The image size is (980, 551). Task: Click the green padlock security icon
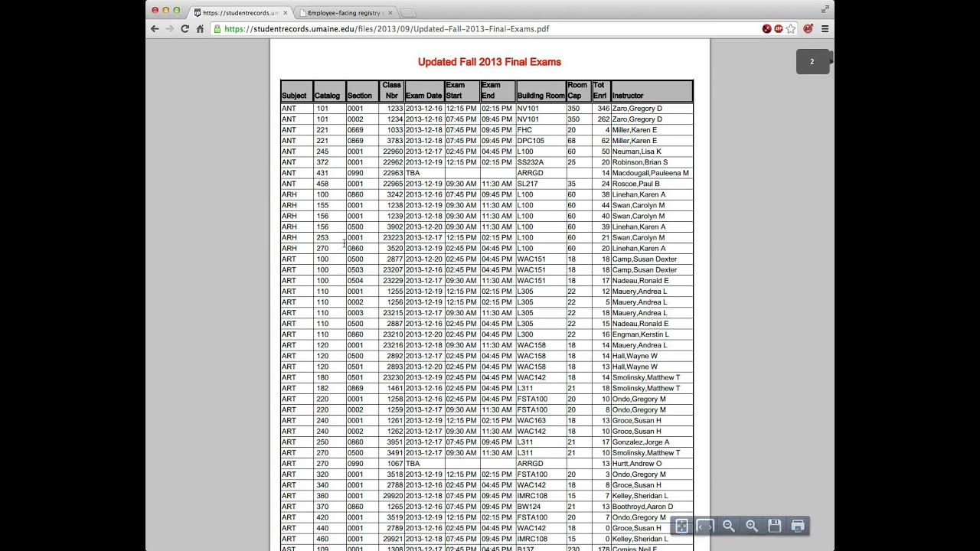click(217, 29)
